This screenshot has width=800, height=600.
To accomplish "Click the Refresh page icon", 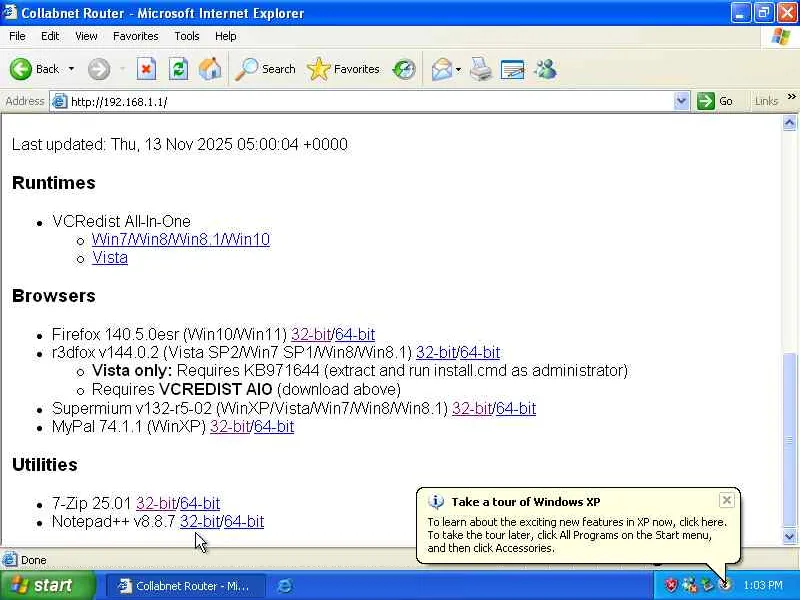I will click(178, 69).
